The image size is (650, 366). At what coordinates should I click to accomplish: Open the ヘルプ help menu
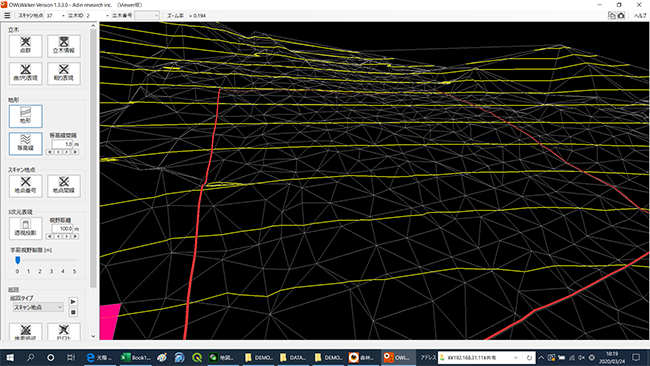[x=640, y=16]
